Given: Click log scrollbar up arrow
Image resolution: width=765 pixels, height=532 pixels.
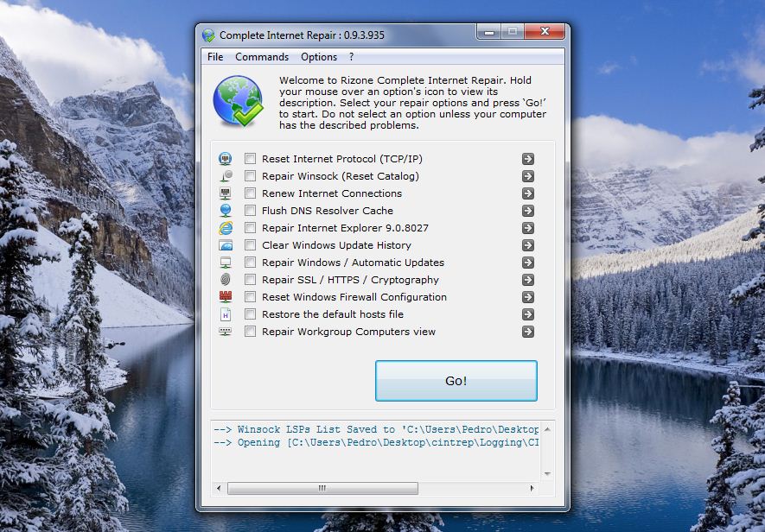Looking at the screenshot, I should pyautogui.click(x=547, y=429).
